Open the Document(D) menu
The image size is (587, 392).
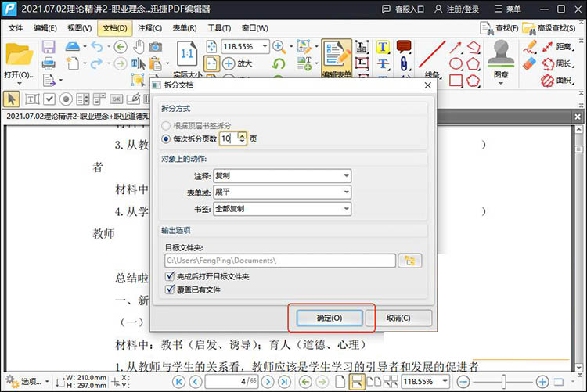click(115, 28)
